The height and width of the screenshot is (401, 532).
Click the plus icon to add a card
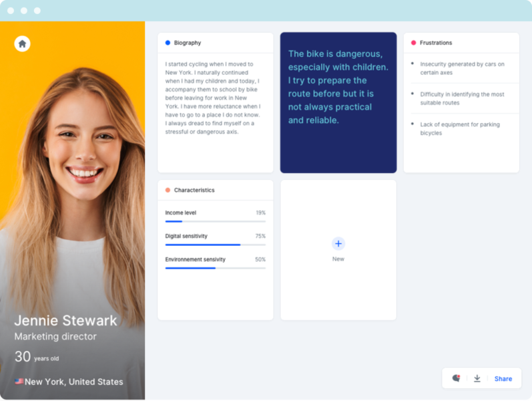click(x=338, y=244)
